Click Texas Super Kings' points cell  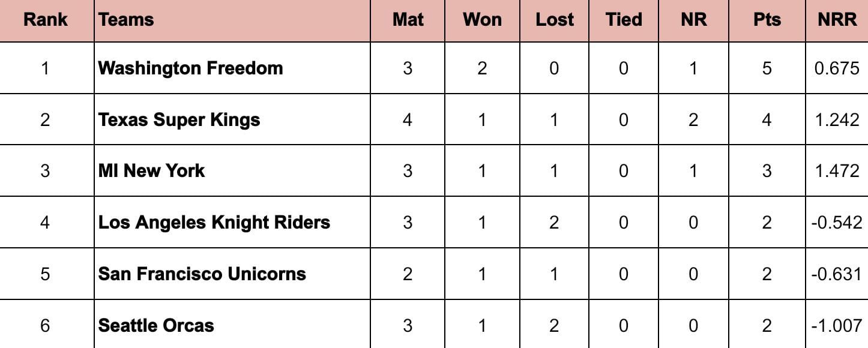click(767, 119)
